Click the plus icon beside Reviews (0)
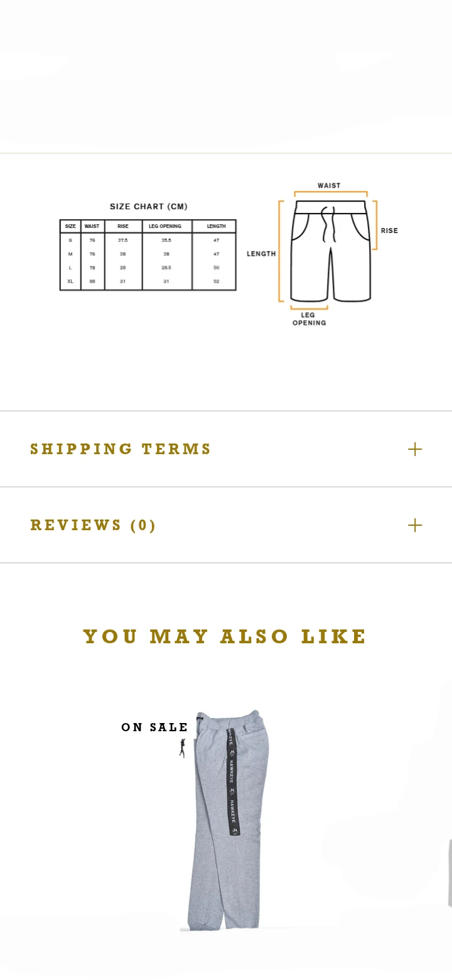The width and height of the screenshot is (452, 980). (415, 525)
